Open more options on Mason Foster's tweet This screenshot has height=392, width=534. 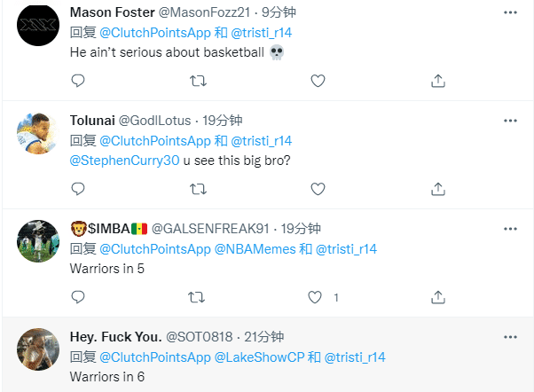510,12
